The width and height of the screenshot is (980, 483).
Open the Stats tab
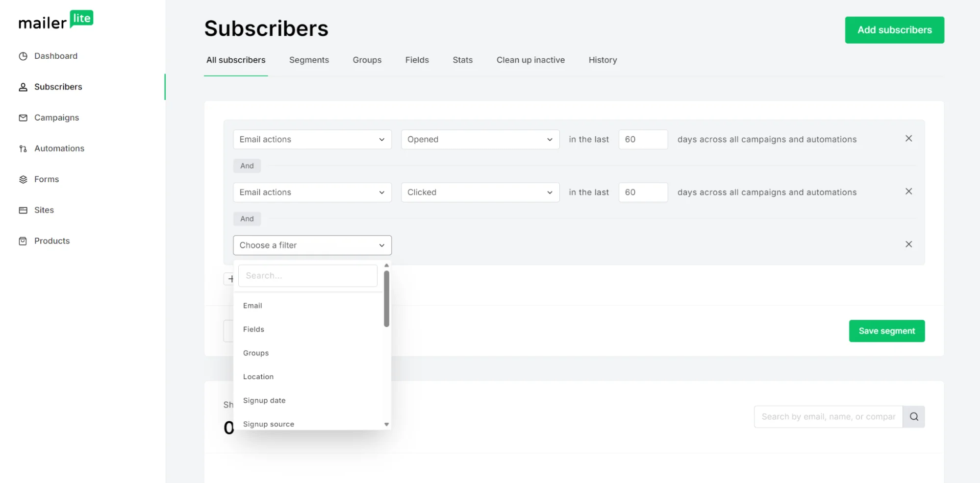(462, 60)
